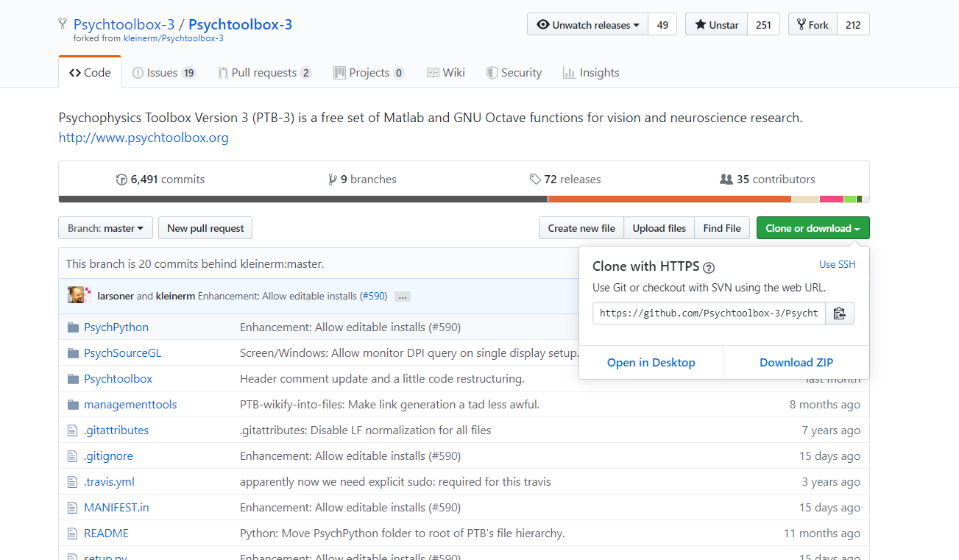959x560 pixels.
Task: Expand the commit message ellipsis
Action: point(402,296)
